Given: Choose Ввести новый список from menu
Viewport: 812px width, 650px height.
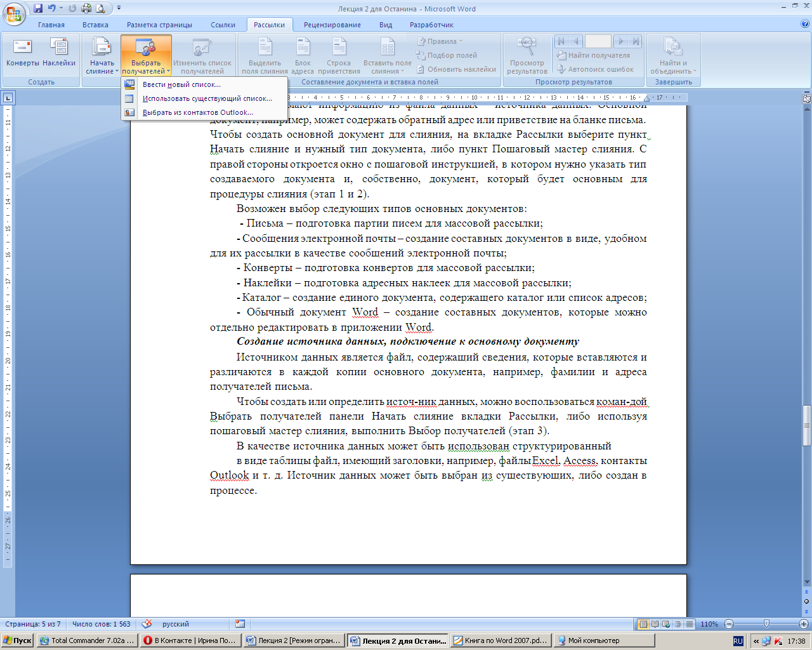Looking at the screenshot, I should pos(204,84).
